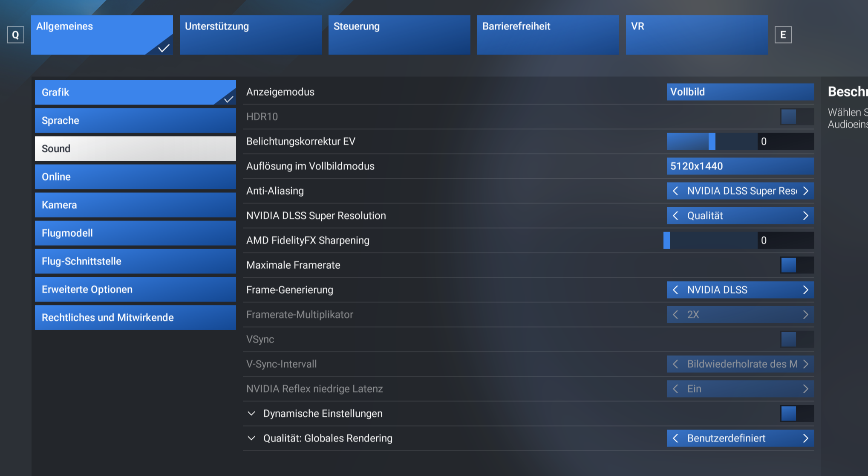The width and height of the screenshot is (868, 476).
Task: Click left arrow on DLSS Super Resolution quality
Action: [x=675, y=216]
